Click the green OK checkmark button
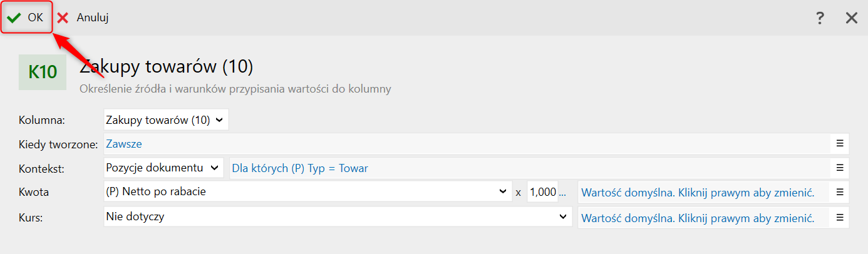The width and height of the screenshot is (868, 254). pos(25,18)
